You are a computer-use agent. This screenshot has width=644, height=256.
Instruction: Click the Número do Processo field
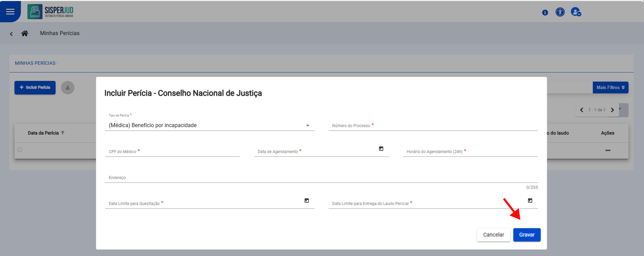pyautogui.click(x=432, y=126)
